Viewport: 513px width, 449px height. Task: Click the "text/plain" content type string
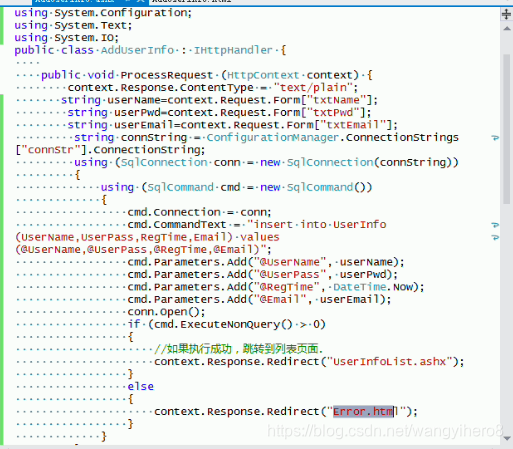pyautogui.click(x=313, y=88)
